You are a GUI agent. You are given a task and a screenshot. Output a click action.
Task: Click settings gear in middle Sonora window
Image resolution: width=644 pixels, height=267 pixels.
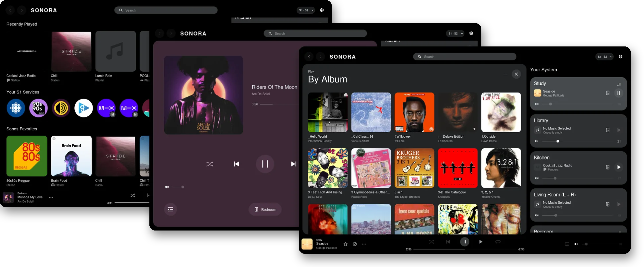471,33
